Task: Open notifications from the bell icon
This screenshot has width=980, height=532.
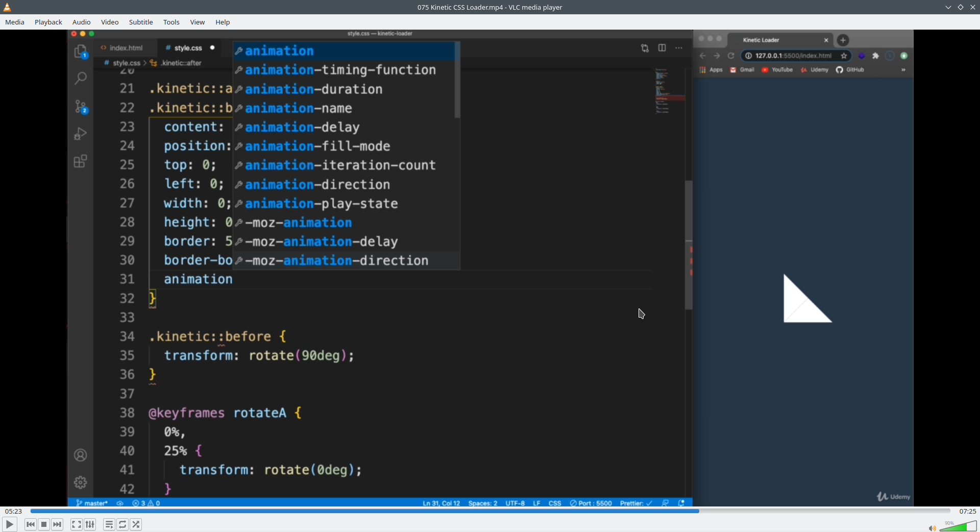Action: point(681,503)
